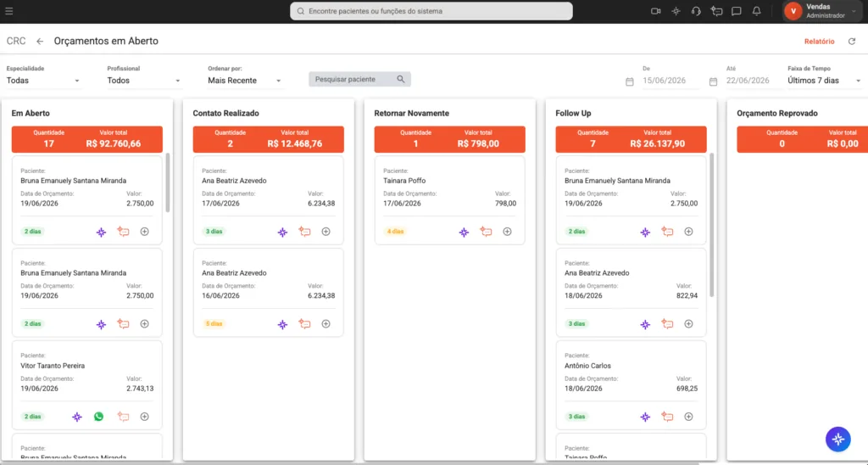
Task: Click the search magnifier in Pesquisar paciente
Action: [x=401, y=79]
